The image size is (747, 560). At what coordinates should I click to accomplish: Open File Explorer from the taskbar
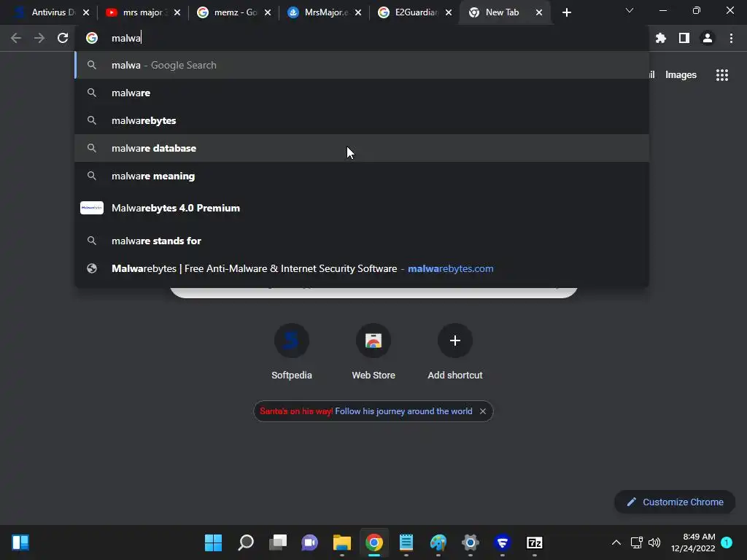point(342,542)
